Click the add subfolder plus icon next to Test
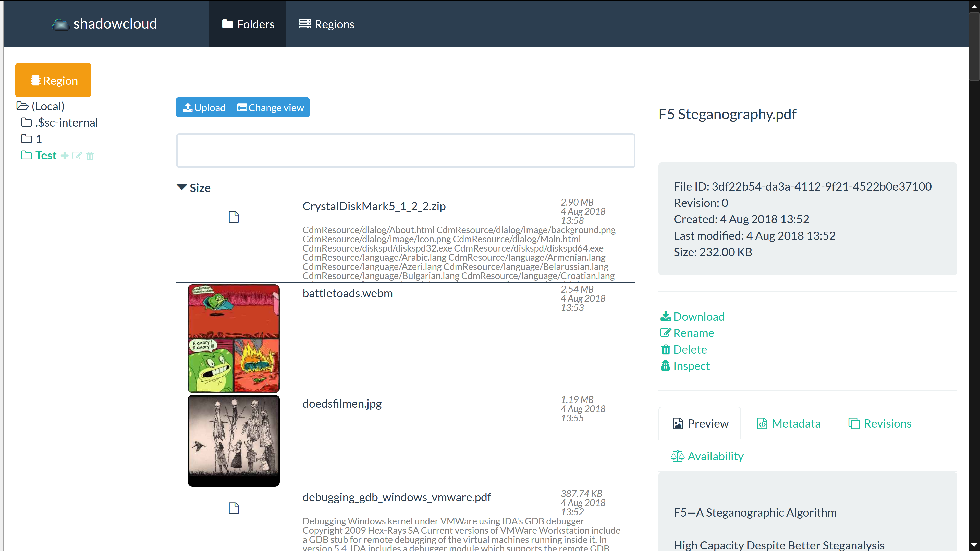980x551 pixels. pos(65,156)
